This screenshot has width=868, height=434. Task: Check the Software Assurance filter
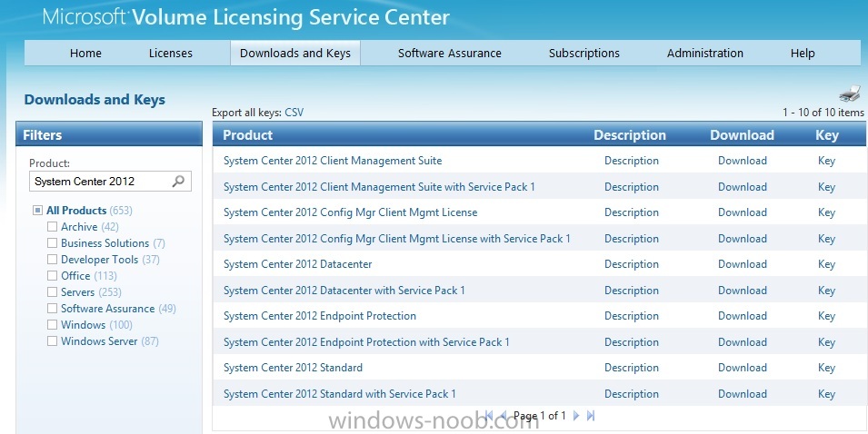pos(52,308)
